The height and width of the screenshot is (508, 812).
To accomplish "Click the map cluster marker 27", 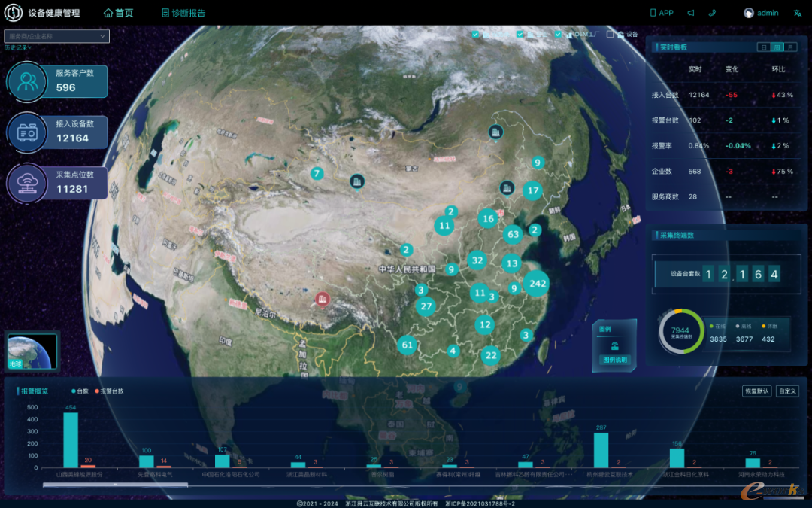I will (x=426, y=306).
